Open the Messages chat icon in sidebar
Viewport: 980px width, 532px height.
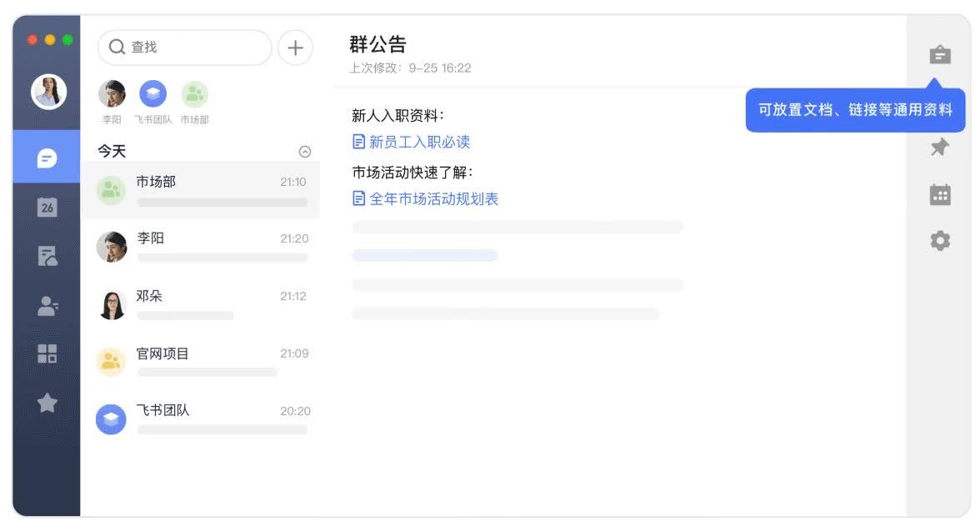[47, 158]
